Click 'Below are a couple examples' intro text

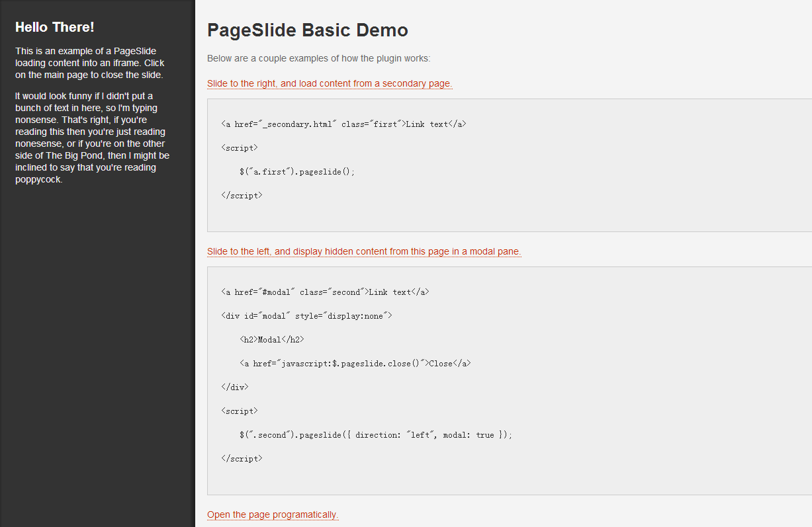[319, 58]
